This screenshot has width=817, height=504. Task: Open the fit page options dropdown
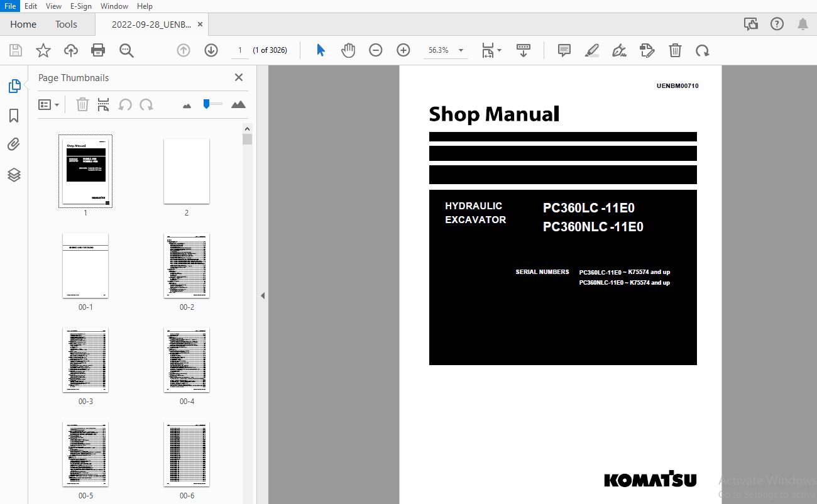pos(491,50)
